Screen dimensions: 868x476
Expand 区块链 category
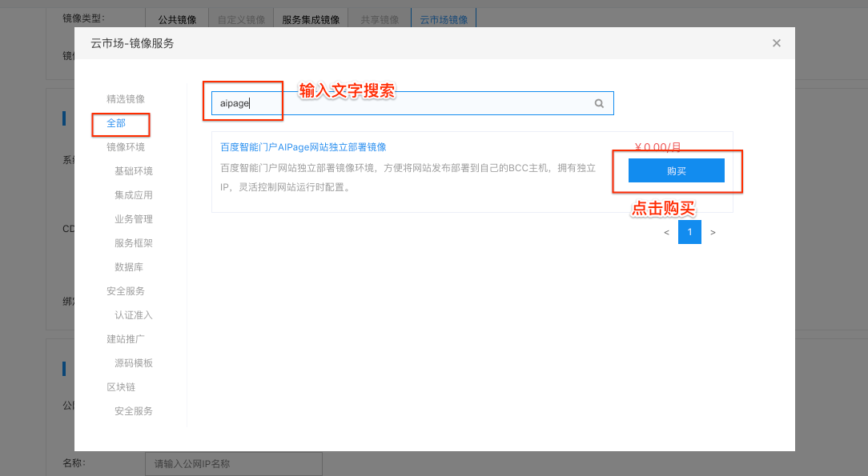coord(121,387)
